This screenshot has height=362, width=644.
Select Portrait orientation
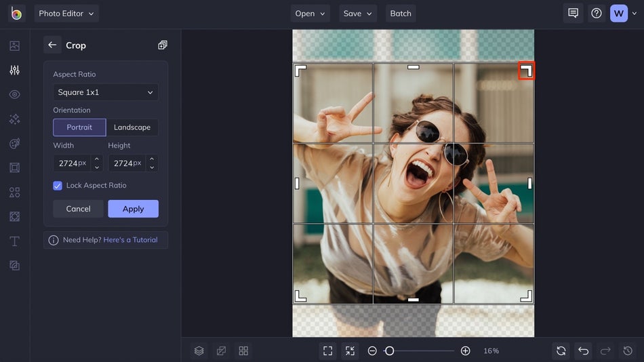79,127
